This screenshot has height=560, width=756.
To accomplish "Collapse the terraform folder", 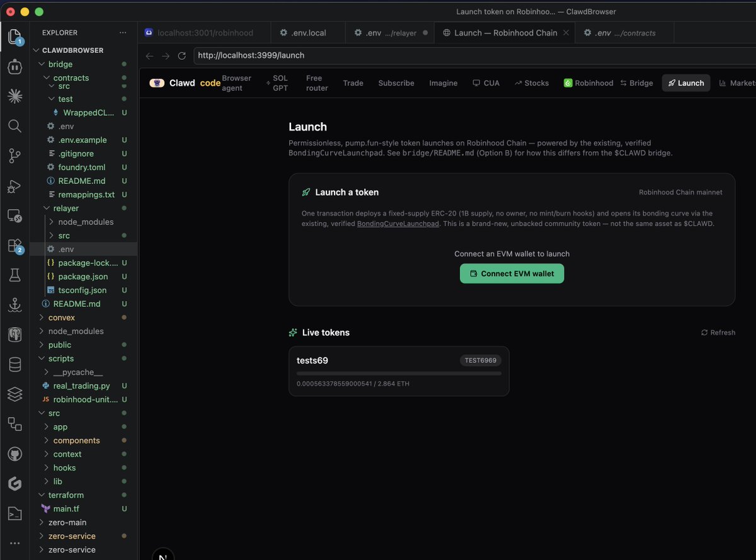I will [66, 495].
